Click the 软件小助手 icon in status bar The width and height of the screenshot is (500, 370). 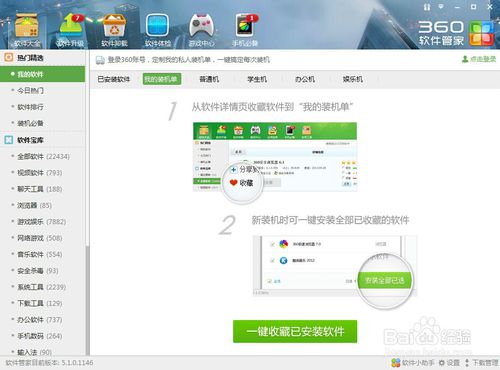click(413, 363)
